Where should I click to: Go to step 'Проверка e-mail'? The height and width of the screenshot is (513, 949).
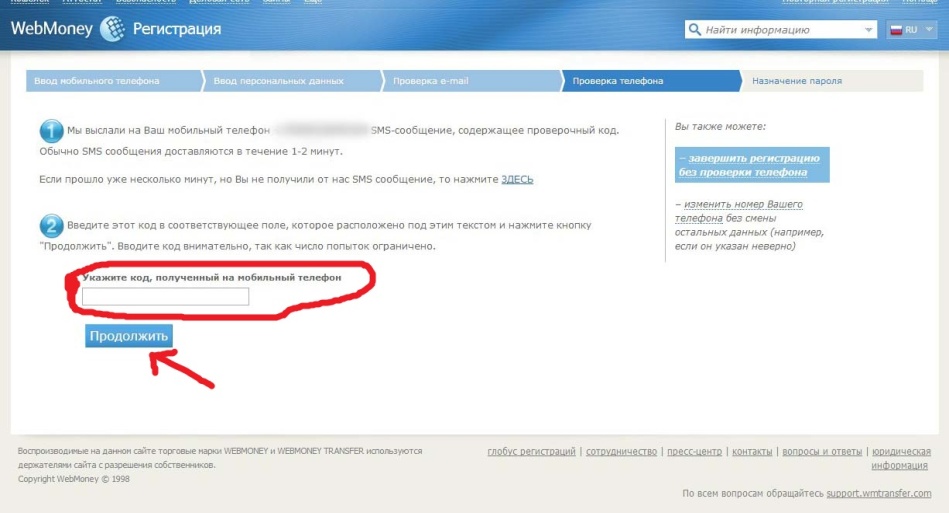coord(472,80)
